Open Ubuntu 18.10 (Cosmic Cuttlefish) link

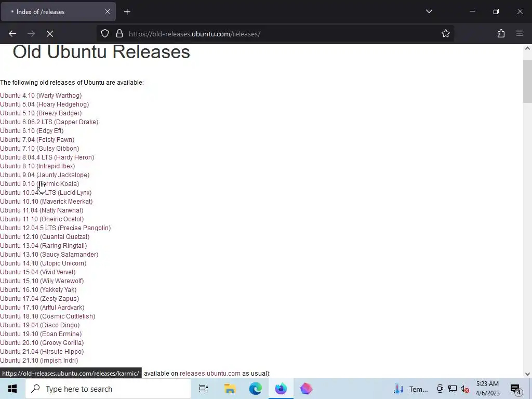[47, 316]
